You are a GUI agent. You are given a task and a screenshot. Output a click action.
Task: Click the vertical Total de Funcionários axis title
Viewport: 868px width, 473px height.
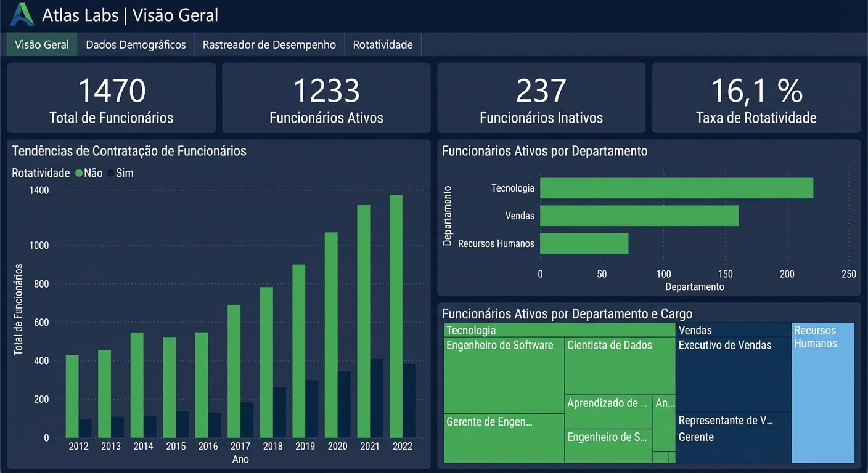point(18,309)
